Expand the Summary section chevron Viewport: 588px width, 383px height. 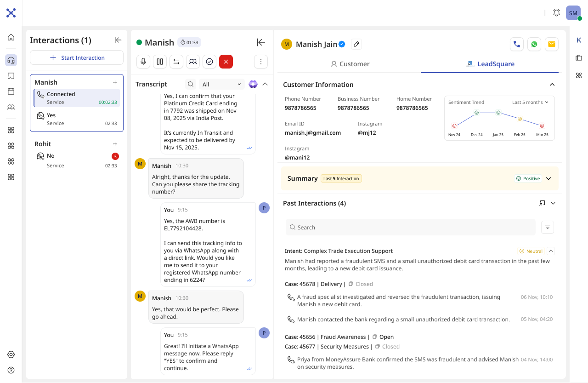548,178
